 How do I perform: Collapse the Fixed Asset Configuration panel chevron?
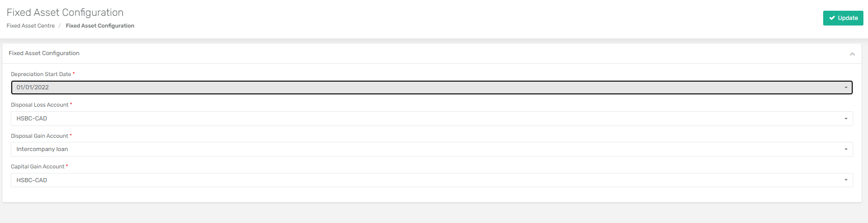(x=852, y=54)
